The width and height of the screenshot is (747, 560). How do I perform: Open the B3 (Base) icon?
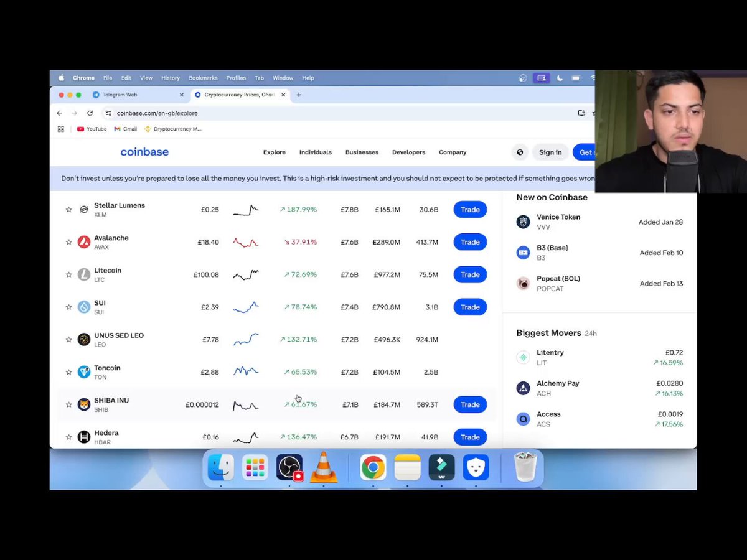click(523, 253)
